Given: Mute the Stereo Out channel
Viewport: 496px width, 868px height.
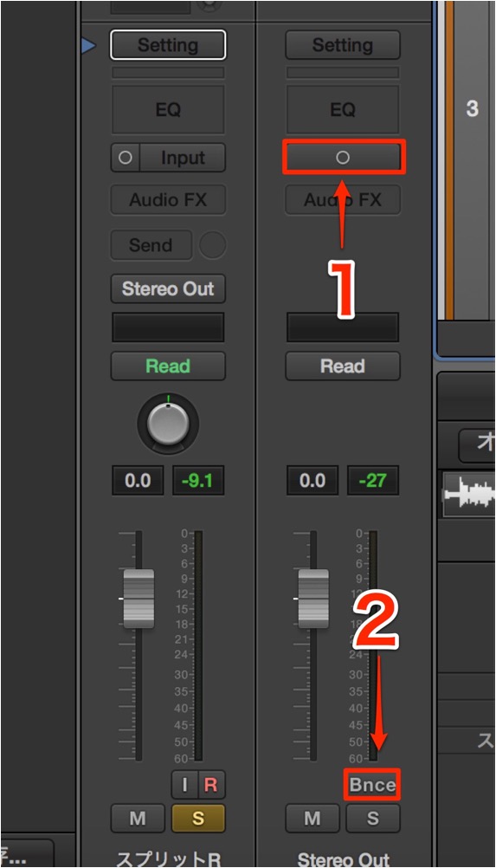Looking at the screenshot, I should [312, 818].
